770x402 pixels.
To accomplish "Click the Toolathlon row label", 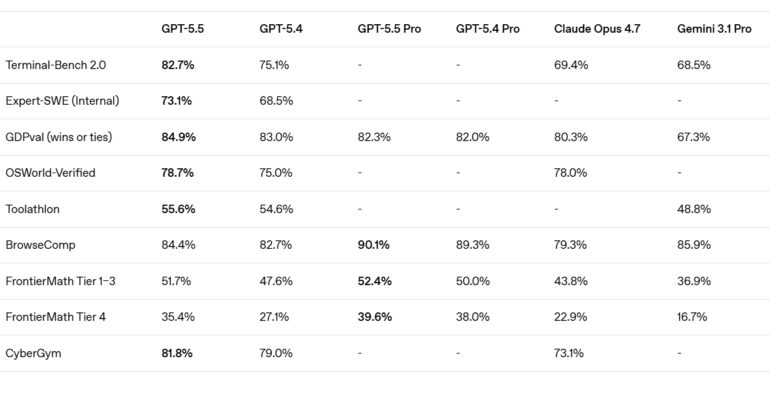I will tap(32, 209).
